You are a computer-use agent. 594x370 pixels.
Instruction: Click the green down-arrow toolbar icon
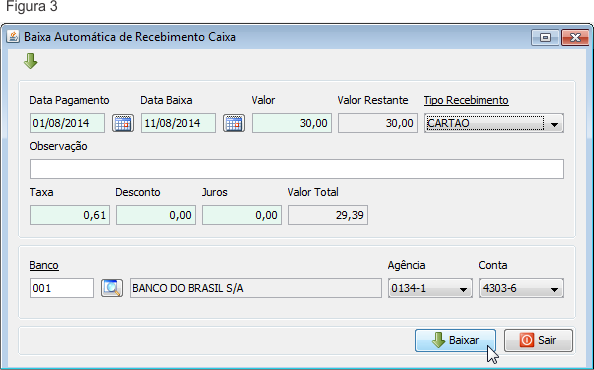pos(31,61)
